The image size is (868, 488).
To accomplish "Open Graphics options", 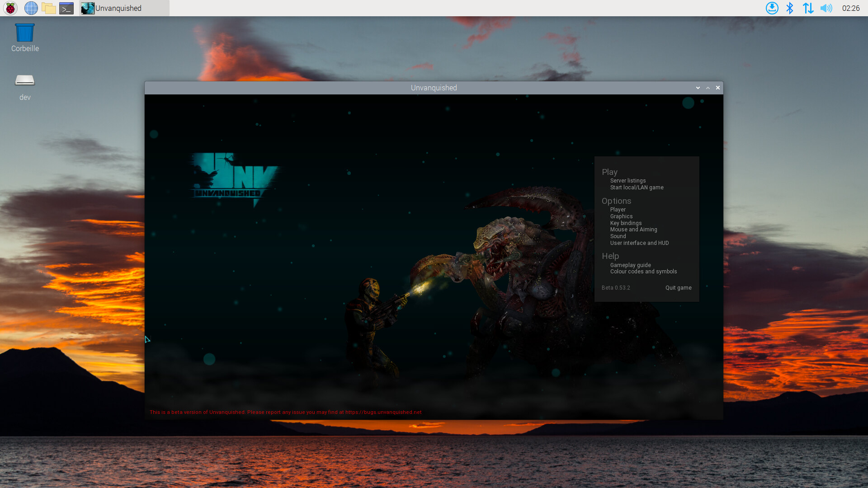I will click(x=621, y=216).
